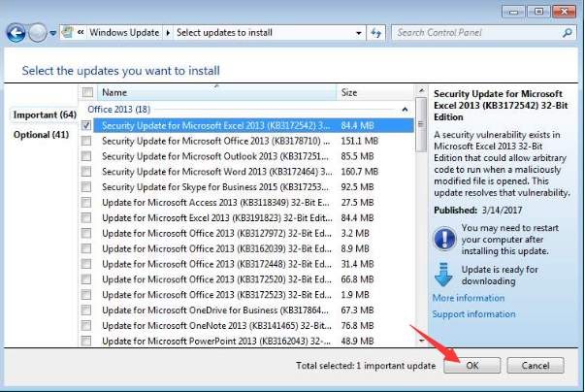585x392 pixels.
Task: Click the update list scrollbar thumb
Action: tap(421, 124)
